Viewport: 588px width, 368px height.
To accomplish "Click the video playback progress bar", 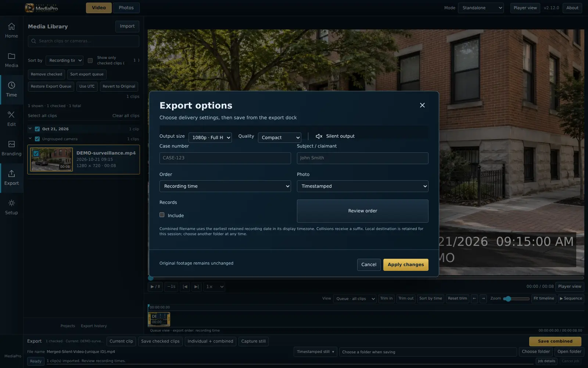I will [366, 278].
